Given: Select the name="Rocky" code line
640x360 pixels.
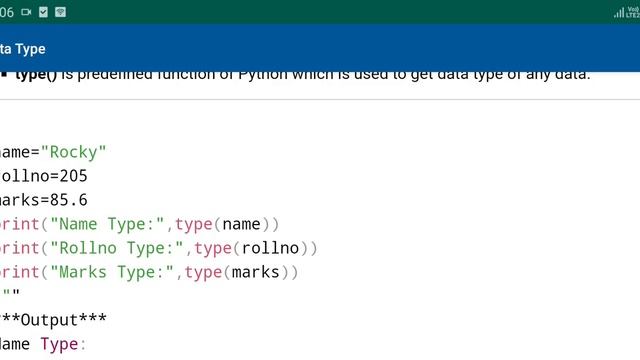Looking at the screenshot, I should click(53, 152).
